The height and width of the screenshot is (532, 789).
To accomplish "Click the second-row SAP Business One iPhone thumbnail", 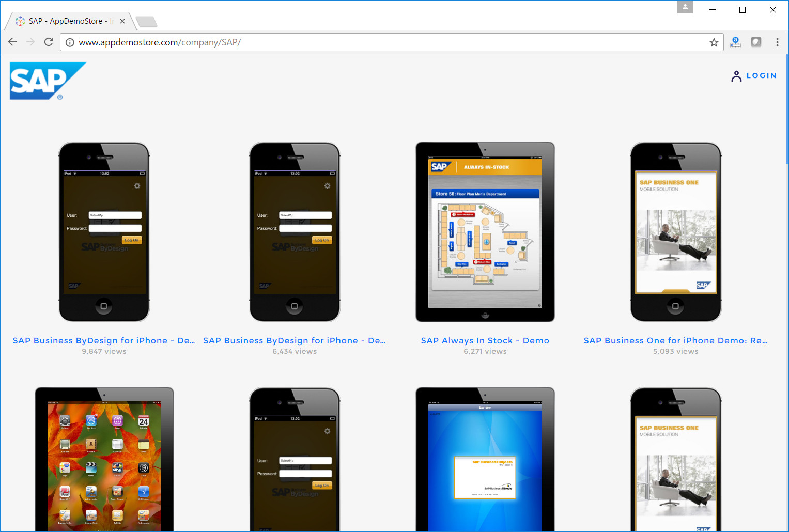I will (x=676, y=459).
